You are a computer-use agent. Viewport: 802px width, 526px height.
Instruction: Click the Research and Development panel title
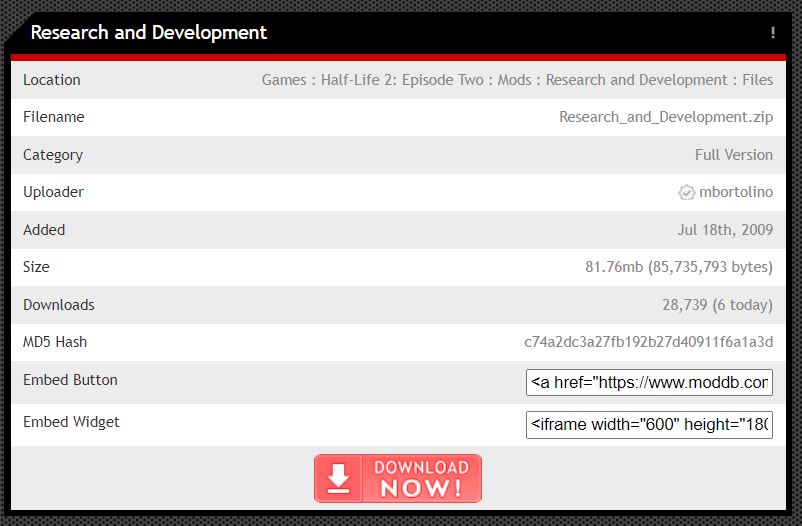tap(149, 33)
